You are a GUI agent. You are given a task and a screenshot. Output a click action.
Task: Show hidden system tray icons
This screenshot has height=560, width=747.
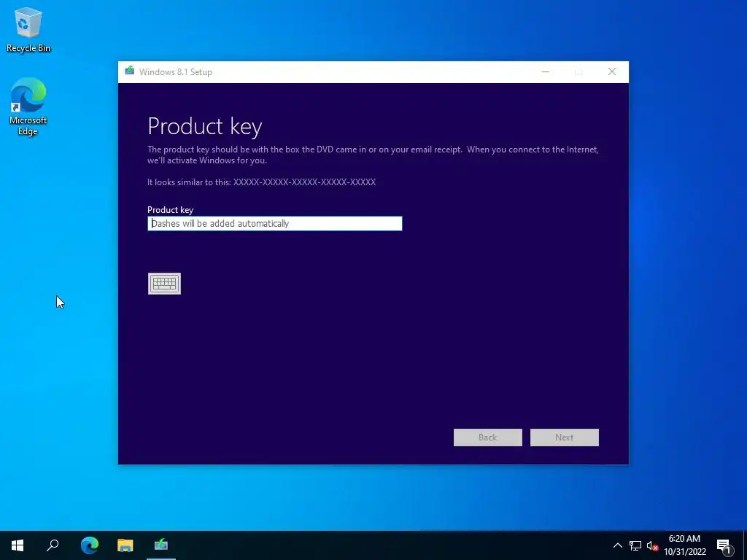click(x=617, y=545)
